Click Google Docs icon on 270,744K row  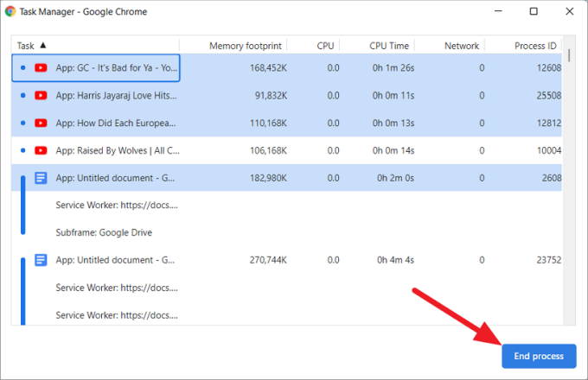coord(41,260)
